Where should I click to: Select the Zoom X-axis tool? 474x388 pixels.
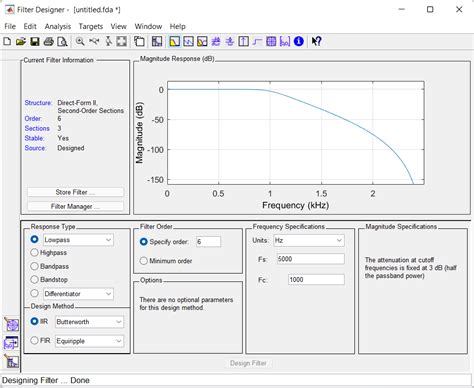(x=94, y=42)
